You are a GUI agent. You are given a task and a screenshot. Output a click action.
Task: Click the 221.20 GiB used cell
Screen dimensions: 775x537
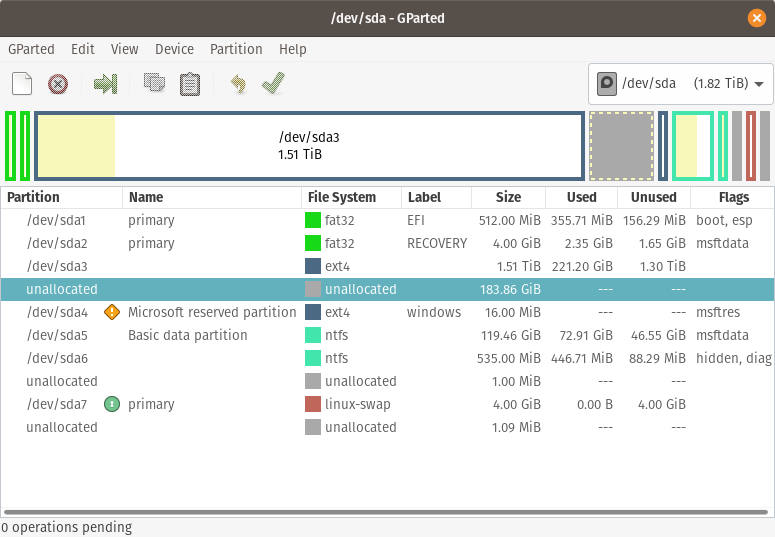pyautogui.click(x=582, y=266)
